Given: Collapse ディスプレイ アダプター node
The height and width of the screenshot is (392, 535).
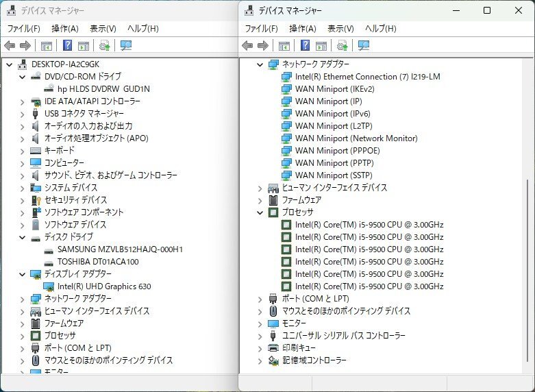Looking at the screenshot, I should coord(22,274).
